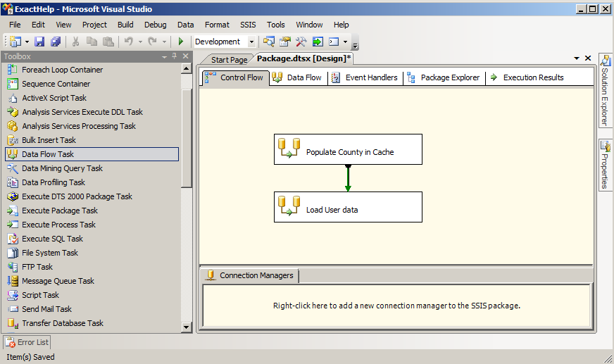Image resolution: width=614 pixels, height=364 pixels.
Task: Click the Redo arrow icon
Action: pyautogui.click(x=152, y=42)
